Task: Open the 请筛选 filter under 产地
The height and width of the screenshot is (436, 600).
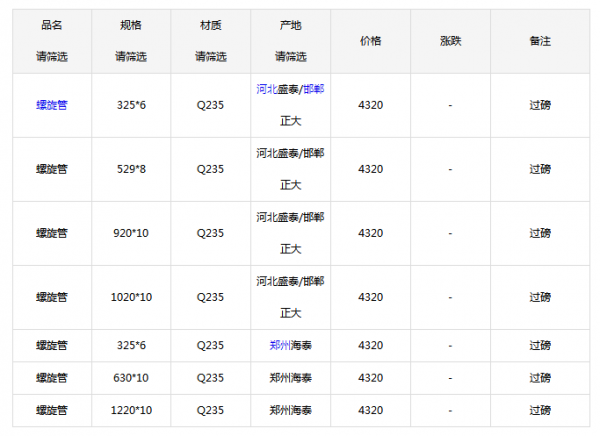Action: click(x=290, y=57)
